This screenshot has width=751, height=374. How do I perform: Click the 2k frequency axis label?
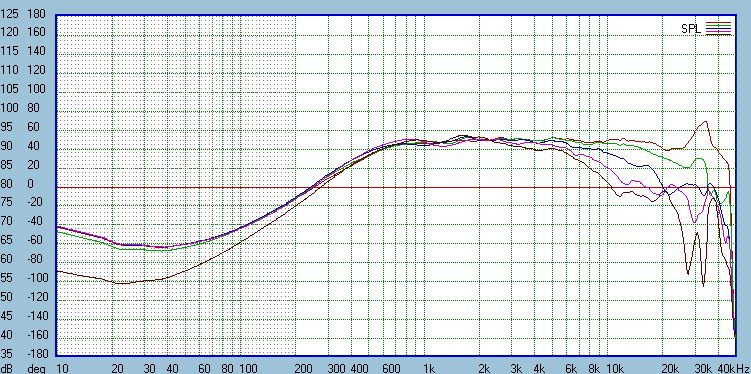[485, 368]
